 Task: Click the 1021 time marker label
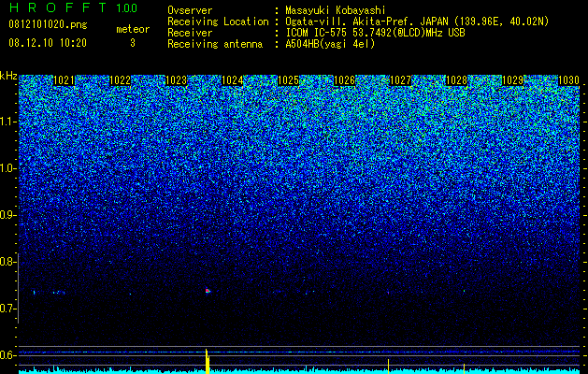pos(65,80)
